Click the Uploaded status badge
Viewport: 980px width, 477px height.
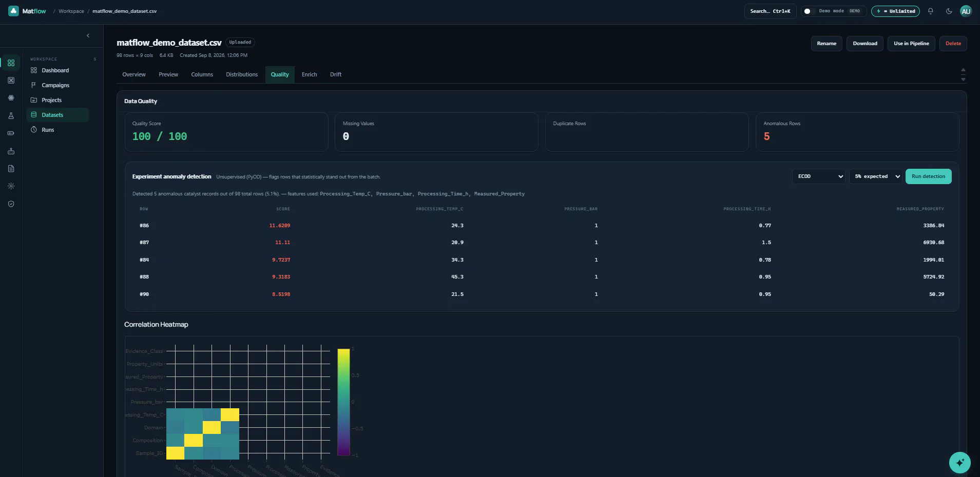click(240, 43)
